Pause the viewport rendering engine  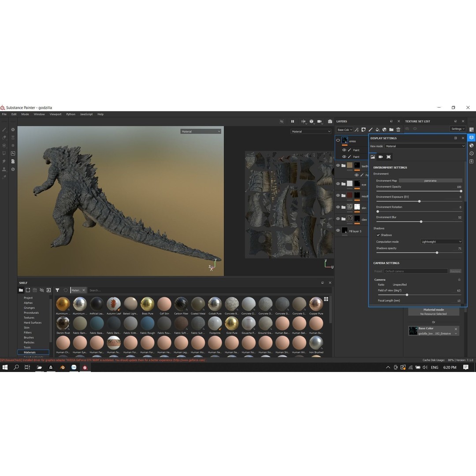coord(293,122)
